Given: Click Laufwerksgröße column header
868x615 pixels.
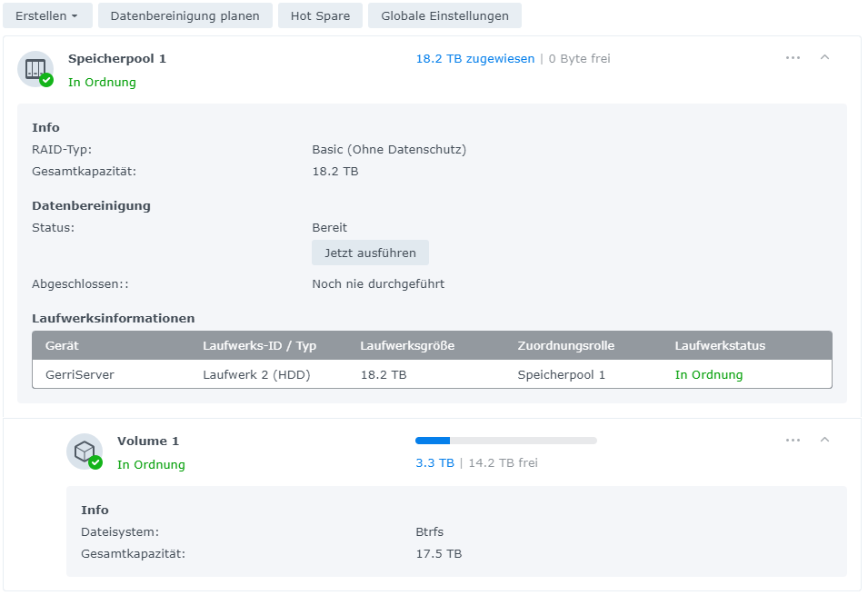Looking at the screenshot, I should point(407,346).
